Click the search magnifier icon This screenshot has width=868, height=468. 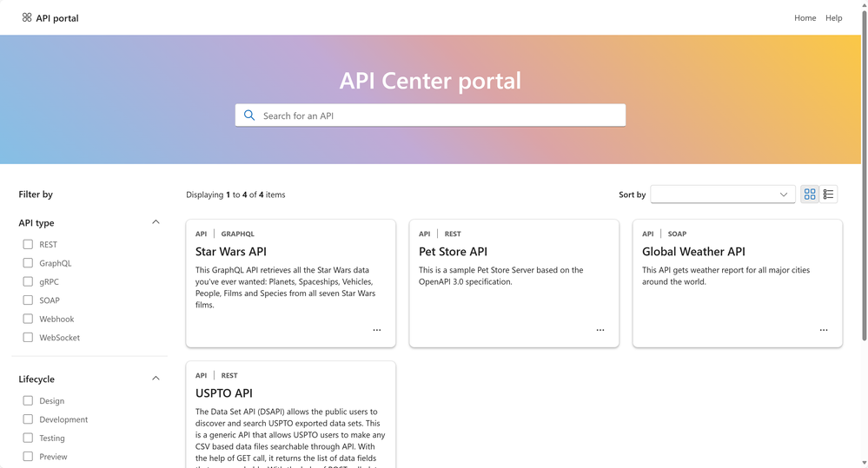[249, 115]
